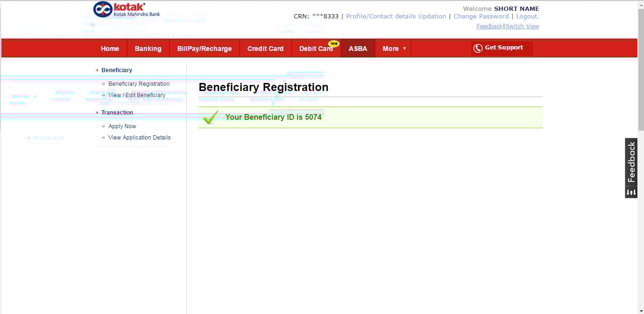Screen dimensions: 644x314
Task: Click the Kotak Mahindra Bank logo
Action: coord(126,9)
